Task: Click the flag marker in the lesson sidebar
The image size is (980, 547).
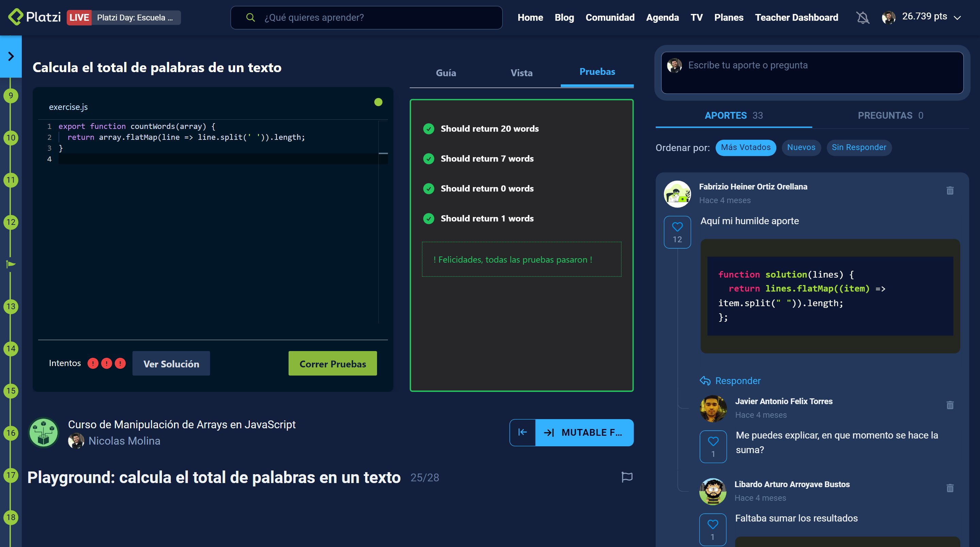Action: point(11,263)
